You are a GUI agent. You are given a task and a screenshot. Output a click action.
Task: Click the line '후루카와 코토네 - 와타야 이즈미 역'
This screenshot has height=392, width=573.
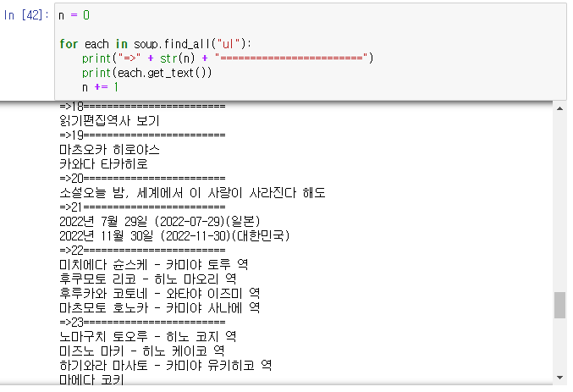(x=160, y=293)
